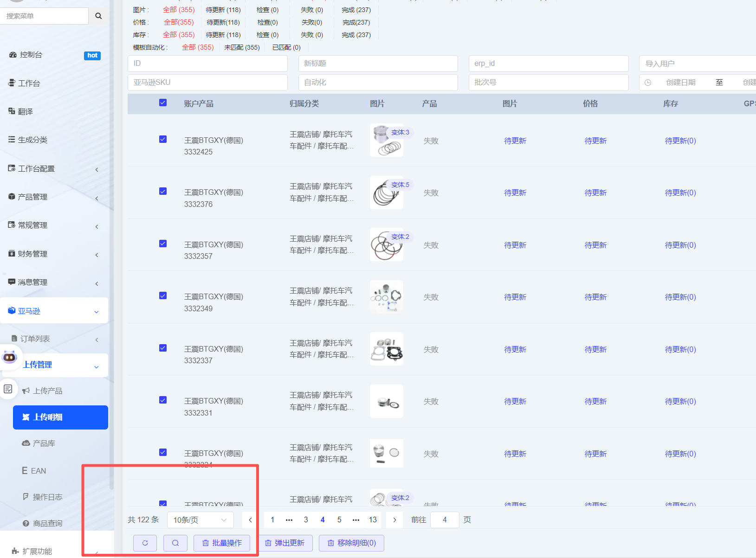This screenshot has height=558, width=756.
Task: Click the notes icon beside 上传产品
Action: [8, 389]
